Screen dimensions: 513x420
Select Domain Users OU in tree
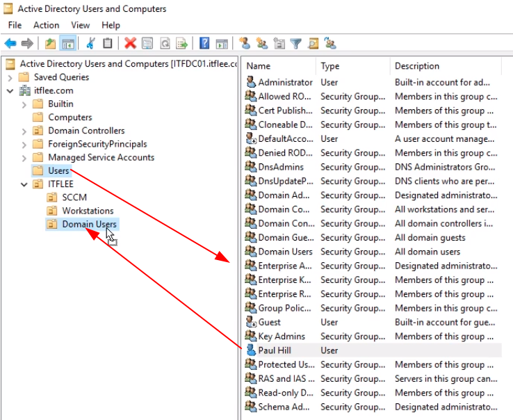(89, 224)
